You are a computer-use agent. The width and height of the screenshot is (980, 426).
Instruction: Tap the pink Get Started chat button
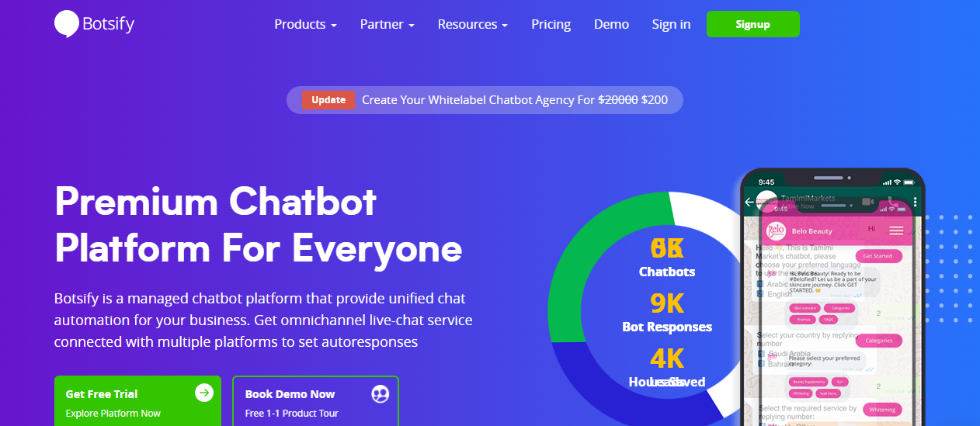tap(877, 256)
